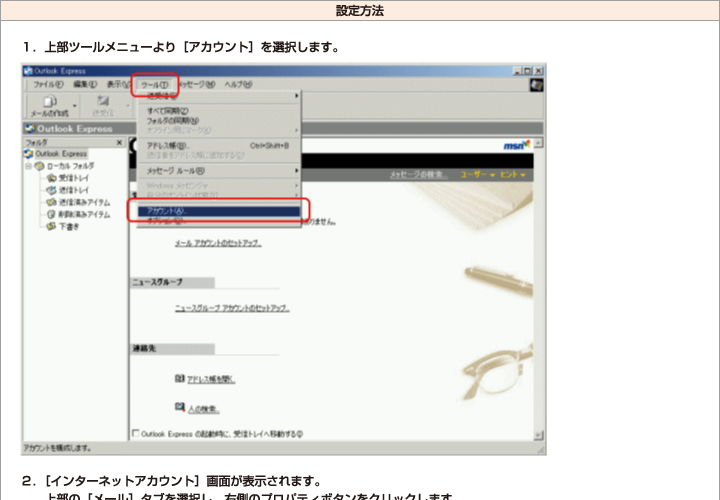Click the 人の検索 link
720x500 pixels.
(203, 409)
